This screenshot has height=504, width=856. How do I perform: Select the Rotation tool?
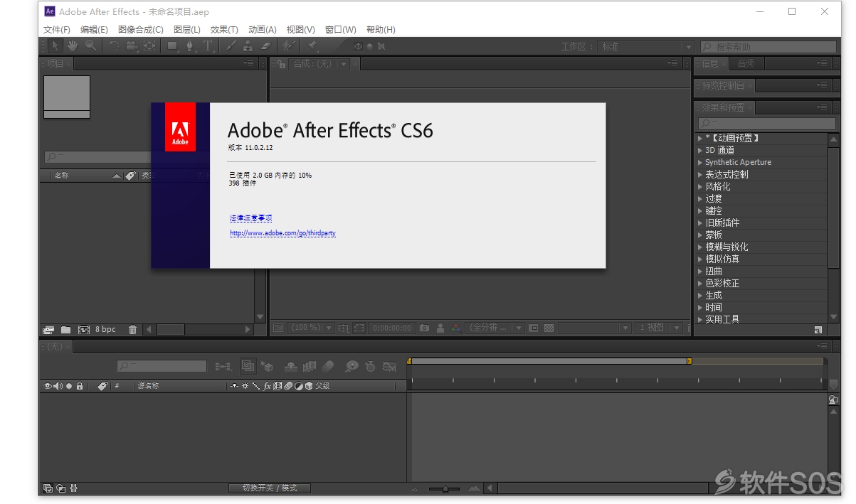[114, 45]
